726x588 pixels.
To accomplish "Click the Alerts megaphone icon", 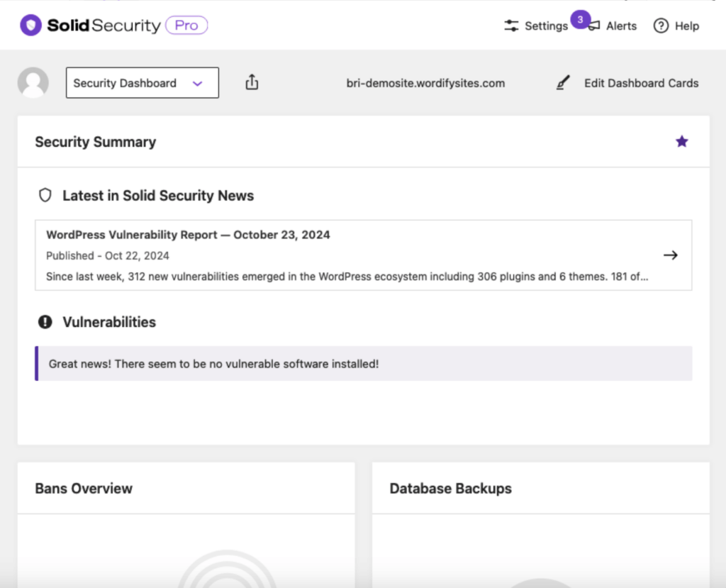I will click(594, 26).
